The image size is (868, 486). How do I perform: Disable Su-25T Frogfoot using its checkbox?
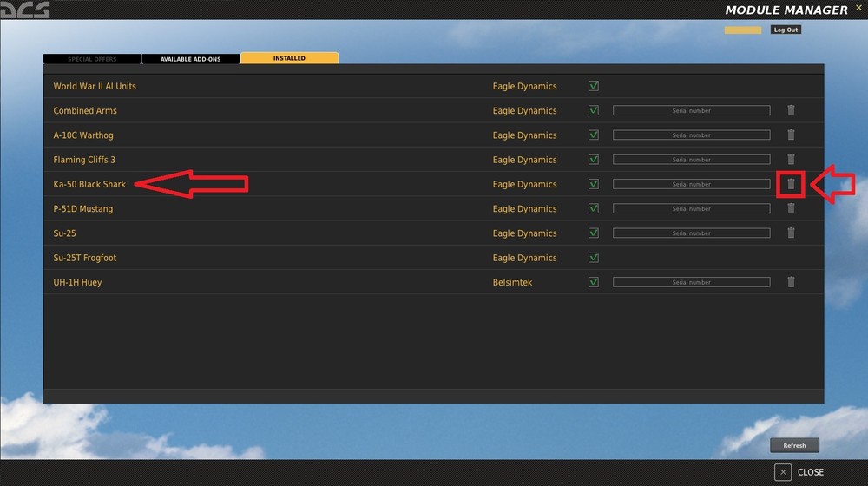tap(594, 258)
